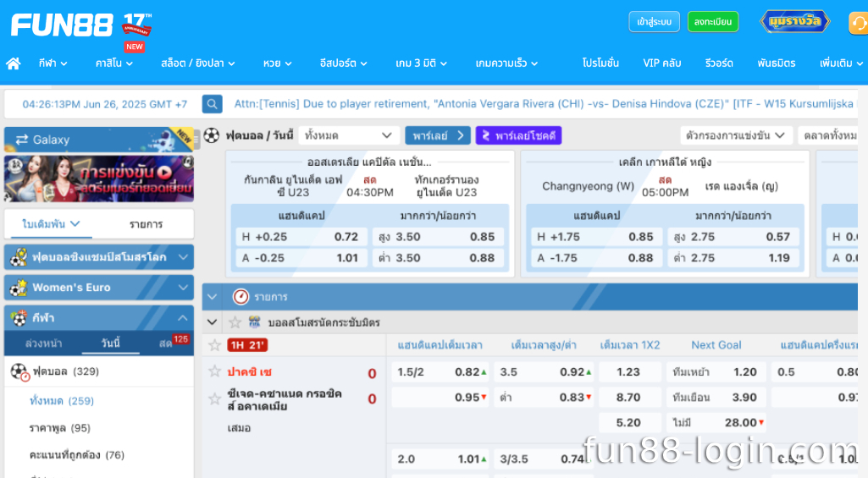Screen dimensions: 868x478
Task: Select ทั้งหมด (259) under football
Action: click(62, 400)
